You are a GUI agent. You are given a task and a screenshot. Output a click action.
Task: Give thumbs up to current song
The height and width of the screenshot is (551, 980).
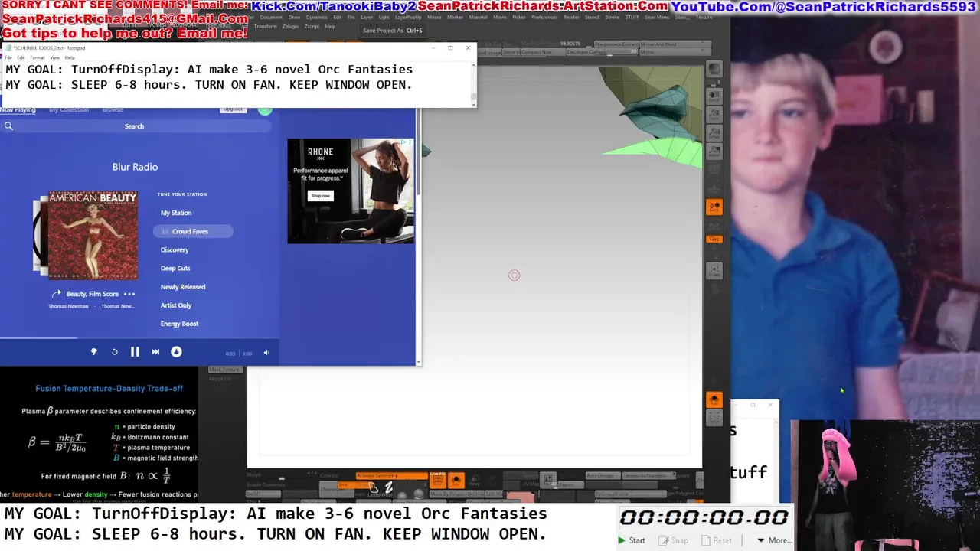[x=176, y=352]
